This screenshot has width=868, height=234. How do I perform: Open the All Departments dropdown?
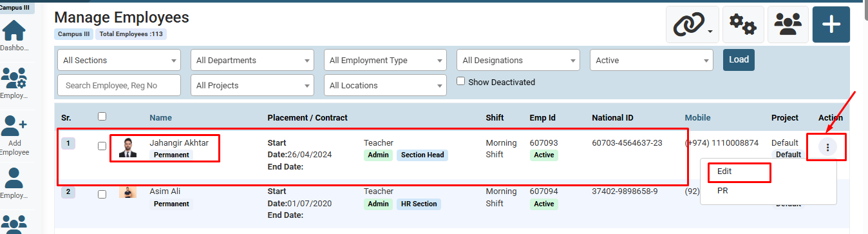[252, 60]
